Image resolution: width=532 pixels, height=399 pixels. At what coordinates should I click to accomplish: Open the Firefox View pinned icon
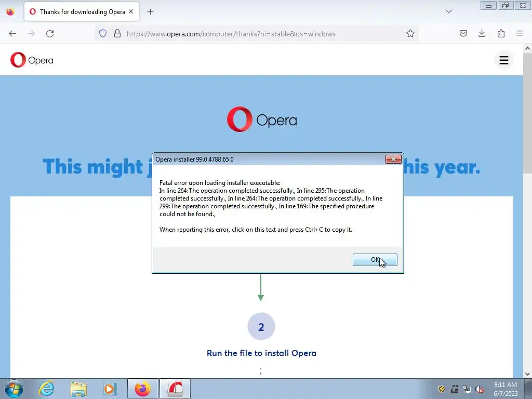point(10,11)
